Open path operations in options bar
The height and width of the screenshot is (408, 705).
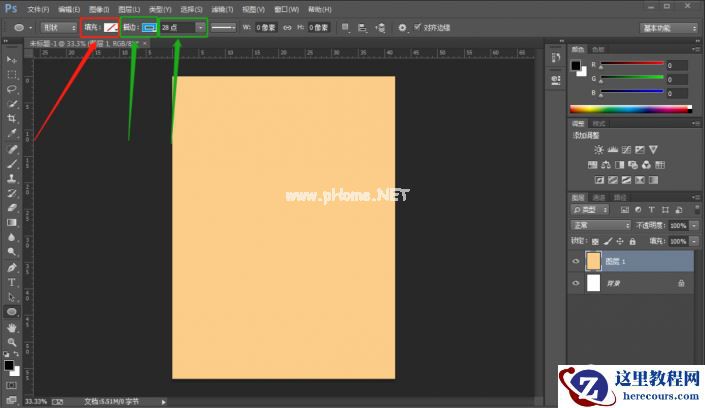click(345, 28)
